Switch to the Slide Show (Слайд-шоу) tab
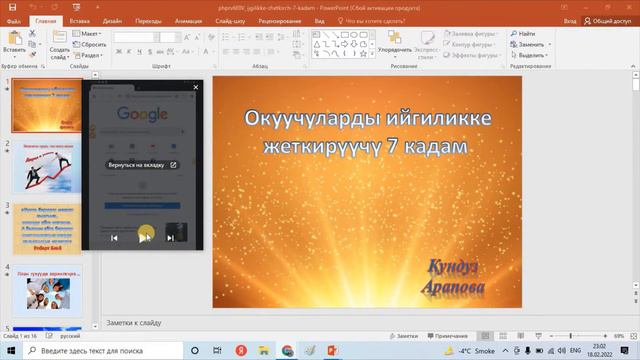Image resolution: width=640 pixels, height=360 pixels. 230,21
